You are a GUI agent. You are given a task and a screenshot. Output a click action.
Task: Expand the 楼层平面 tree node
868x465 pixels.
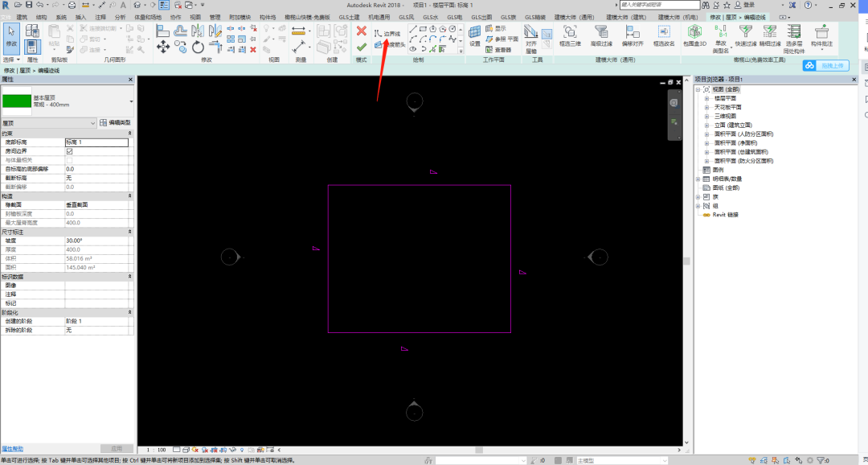(x=707, y=99)
